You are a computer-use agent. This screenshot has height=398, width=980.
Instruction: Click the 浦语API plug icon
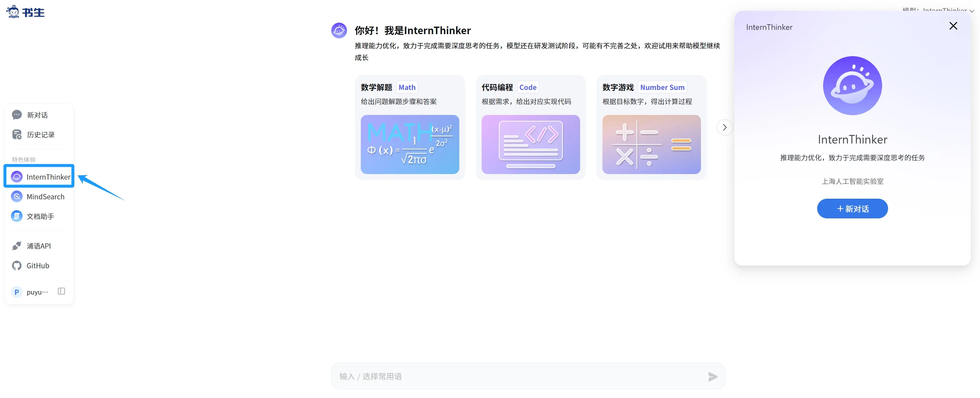point(17,246)
